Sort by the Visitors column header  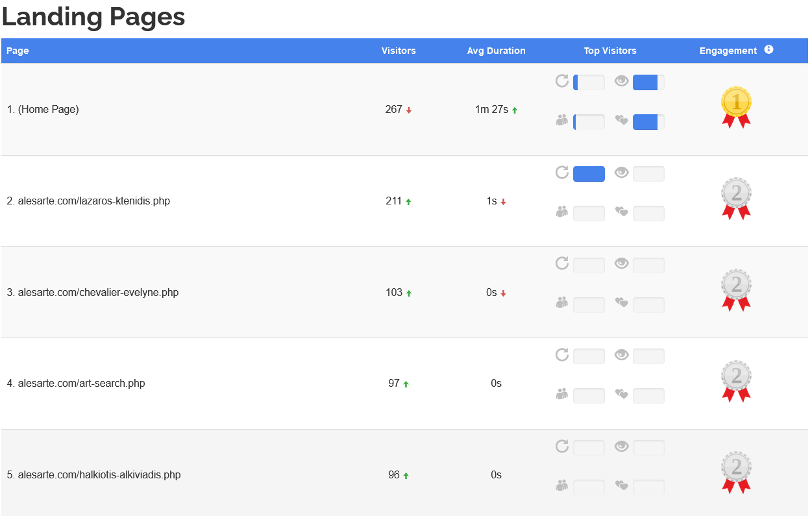(x=399, y=51)
